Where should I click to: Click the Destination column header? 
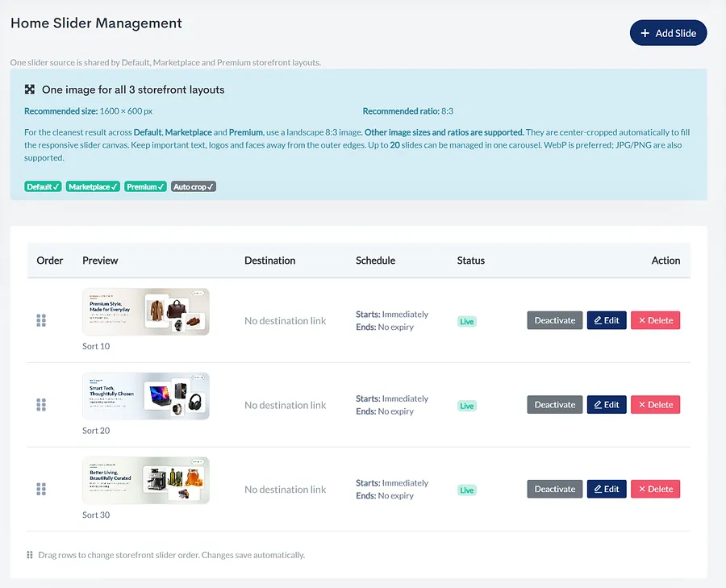click(270, 261)
